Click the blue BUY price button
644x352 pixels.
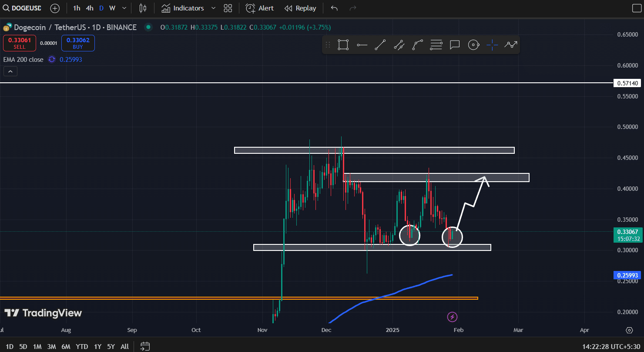pyautogui.click(x=78, y=43)
